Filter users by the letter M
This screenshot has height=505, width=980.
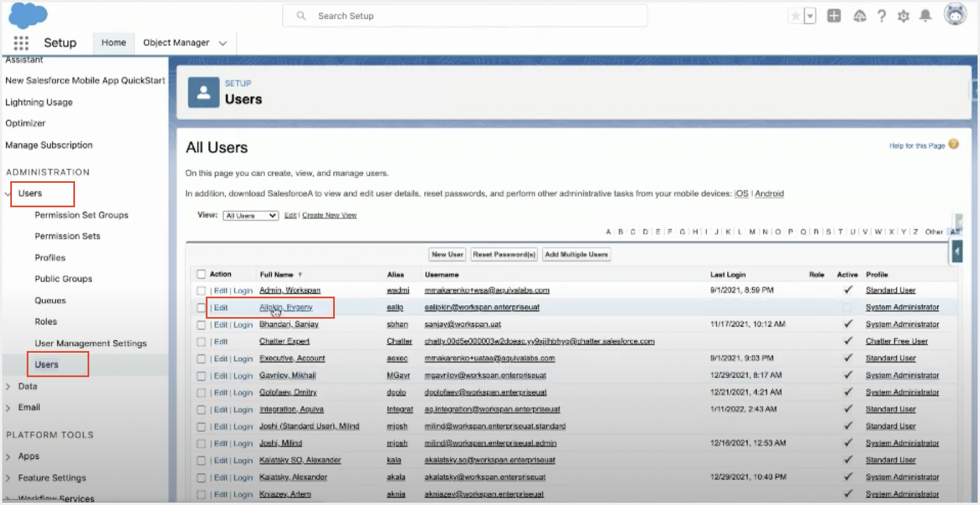[x=752, y=232]
